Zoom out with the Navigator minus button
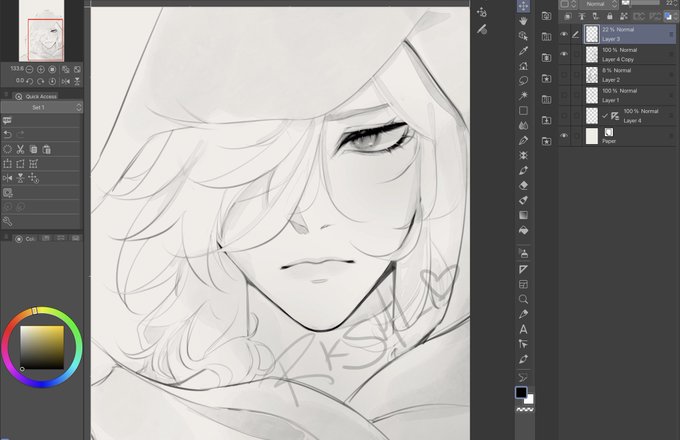The image size is (680, 440). coord(29,69)
